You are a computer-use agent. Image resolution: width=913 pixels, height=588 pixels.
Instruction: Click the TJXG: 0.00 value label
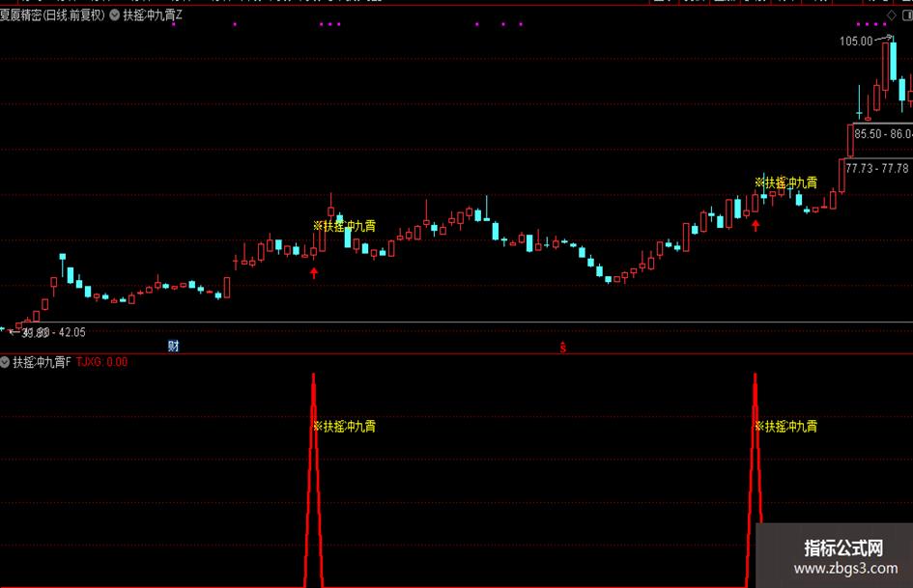coord(101,362)
